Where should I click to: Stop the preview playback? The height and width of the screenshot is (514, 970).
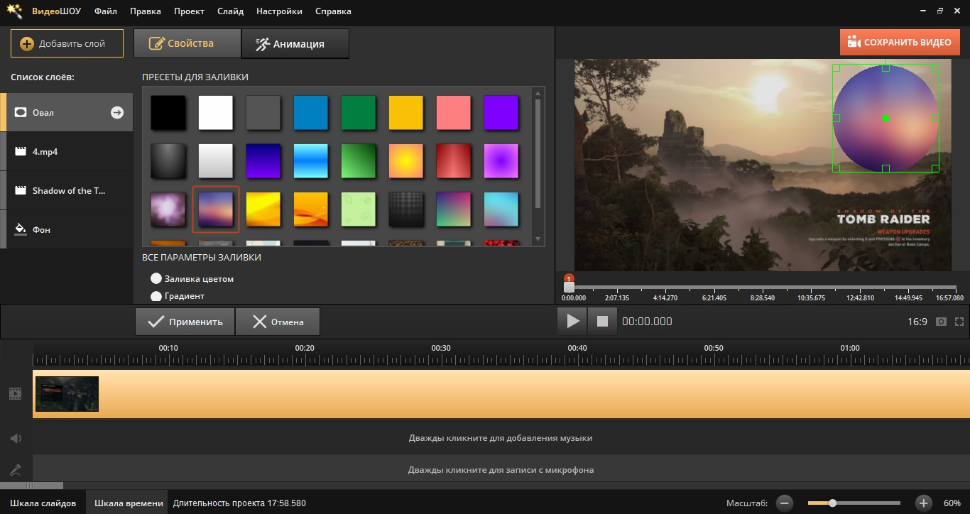[602, 321]
